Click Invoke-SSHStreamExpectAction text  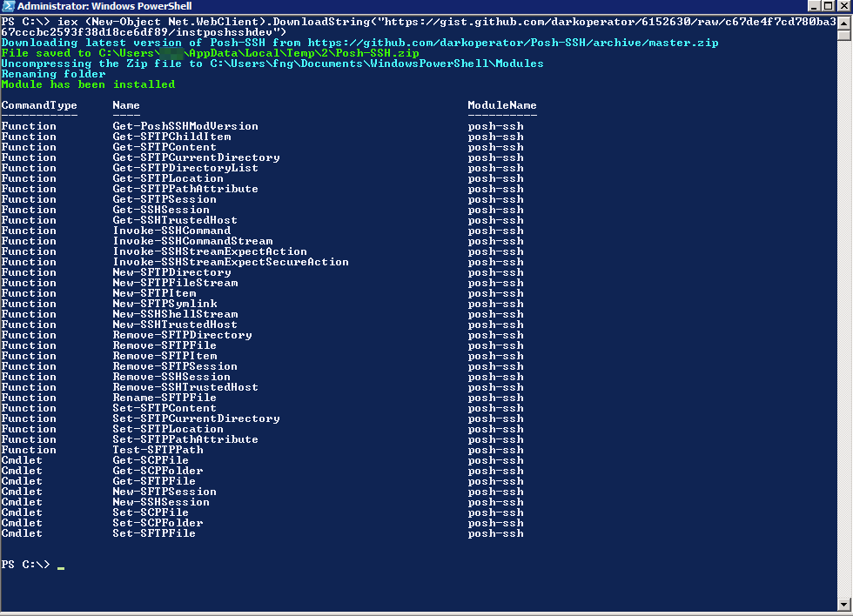(210, 251)
